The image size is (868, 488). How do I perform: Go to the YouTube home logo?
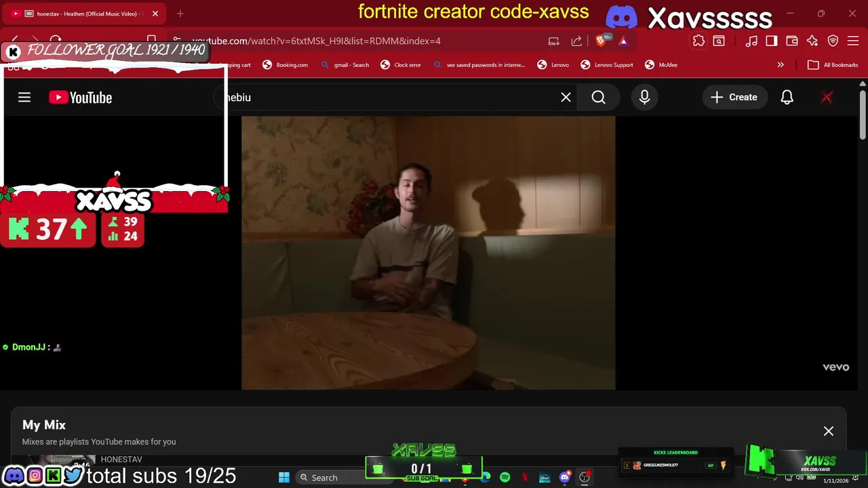click(x=80, y=98)
